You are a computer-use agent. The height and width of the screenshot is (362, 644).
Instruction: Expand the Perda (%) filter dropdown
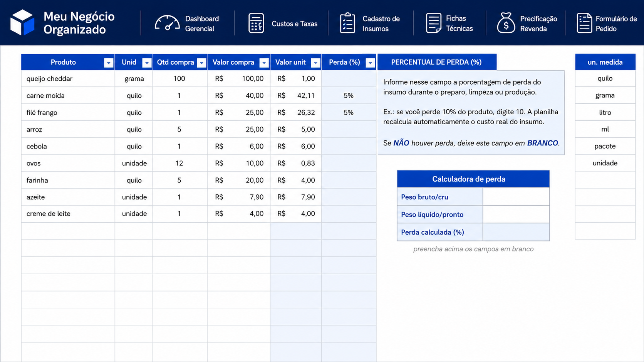(370, 63)
